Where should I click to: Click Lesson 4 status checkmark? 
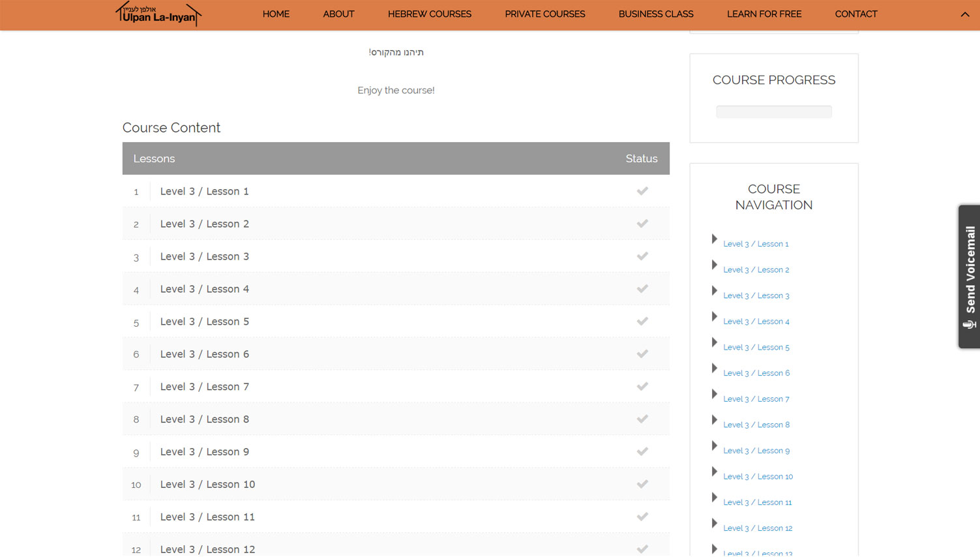click(x=642, y=289)
